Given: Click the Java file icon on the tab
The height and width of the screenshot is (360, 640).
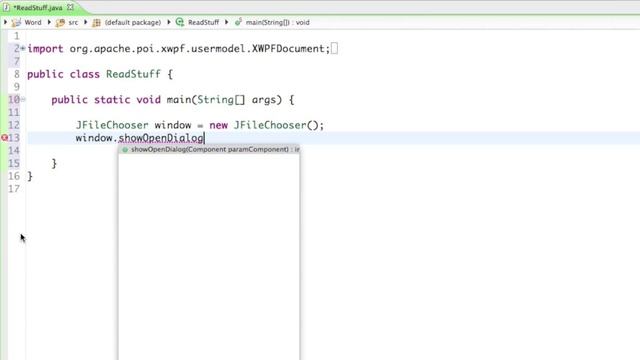Looking at the screenshot, I should pos(7,7).
